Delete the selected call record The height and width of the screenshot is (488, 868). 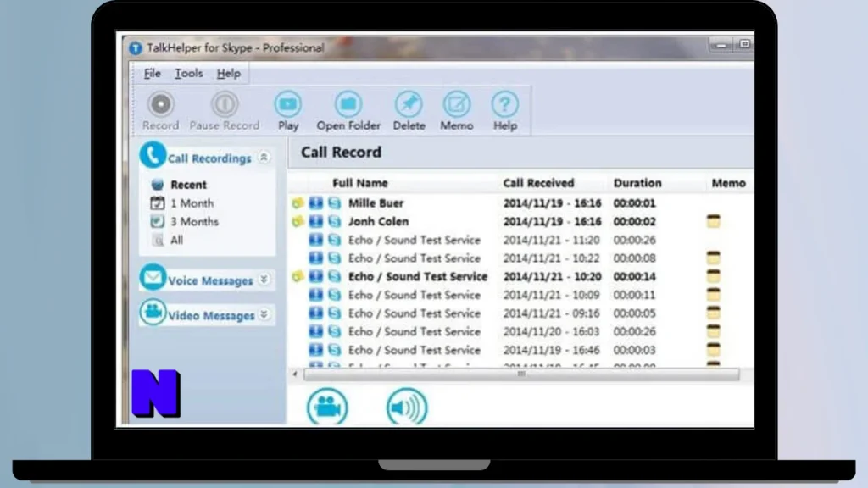point(409,111)
